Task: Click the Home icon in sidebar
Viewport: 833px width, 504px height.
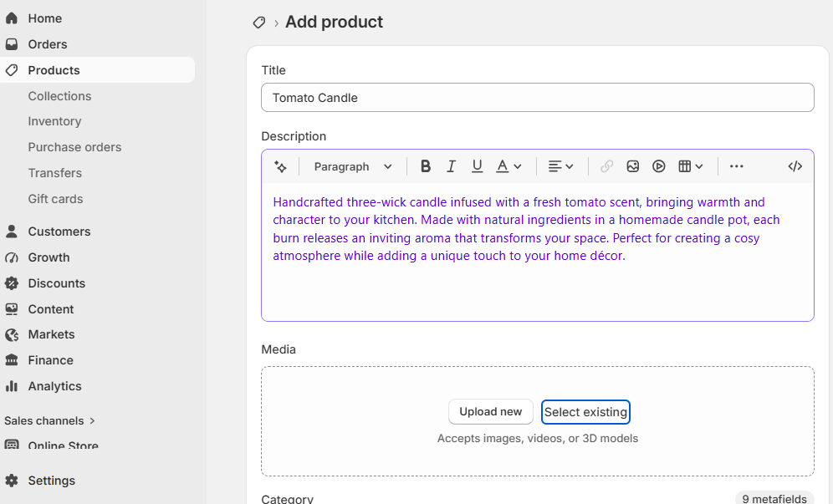Action: pos(12,18)
